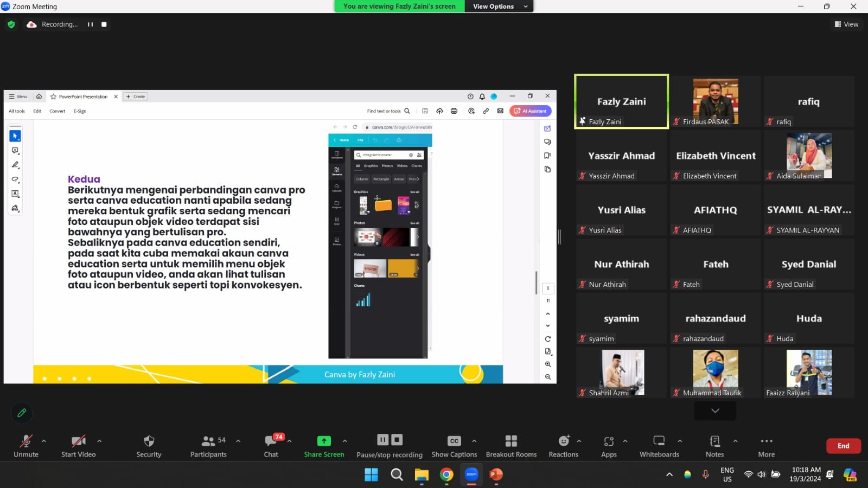
Task: Expand audio settings arrow beside Unmute
Action: 44,441
